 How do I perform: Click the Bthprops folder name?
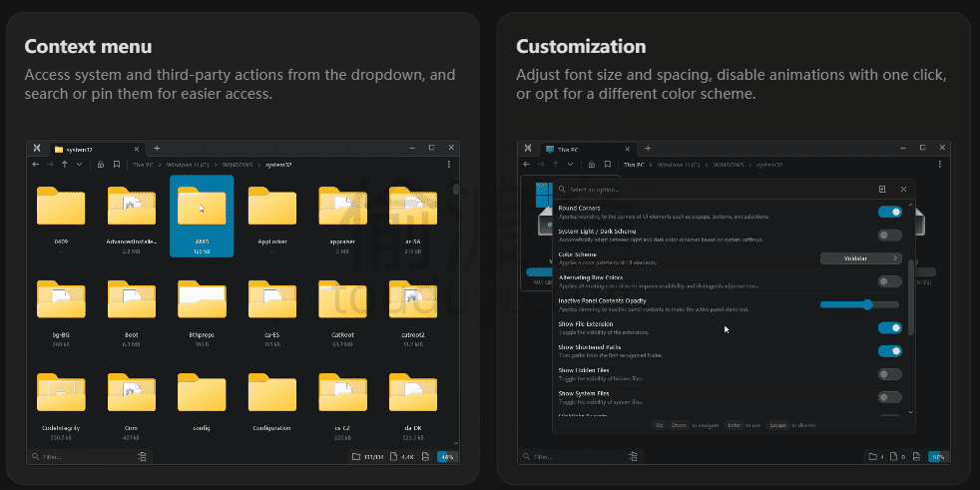[202, 335]
